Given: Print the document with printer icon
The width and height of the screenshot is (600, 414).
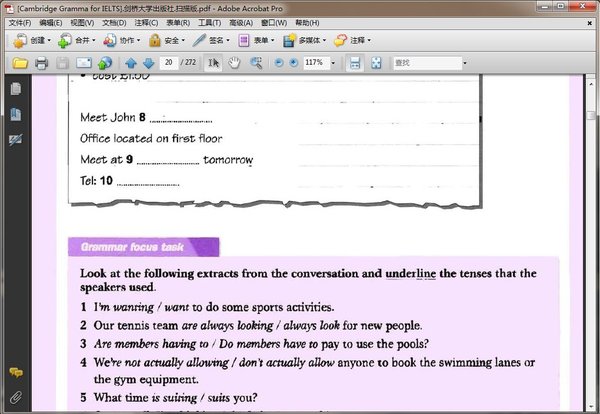Looking at the screenshot, I should pyautogui.click(x=41, y=63).
